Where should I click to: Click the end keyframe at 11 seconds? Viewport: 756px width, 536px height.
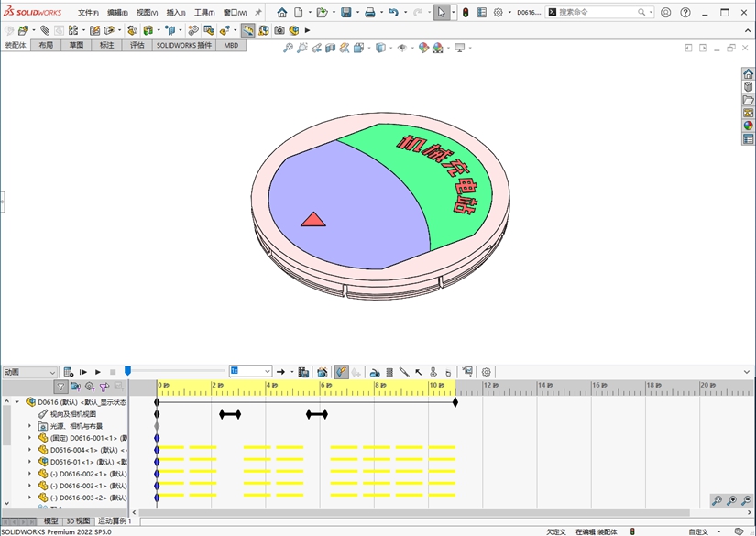455,401
